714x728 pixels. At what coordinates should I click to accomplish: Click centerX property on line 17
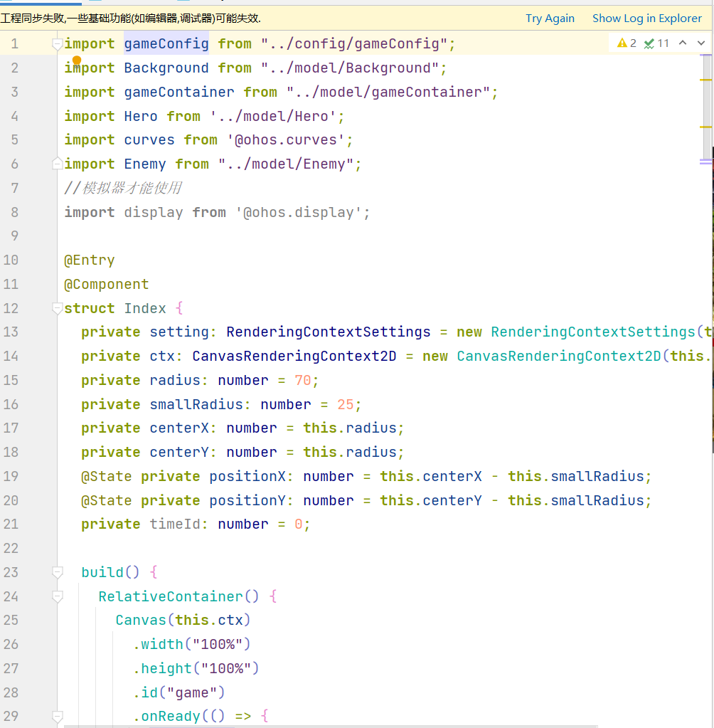point(179,428)
